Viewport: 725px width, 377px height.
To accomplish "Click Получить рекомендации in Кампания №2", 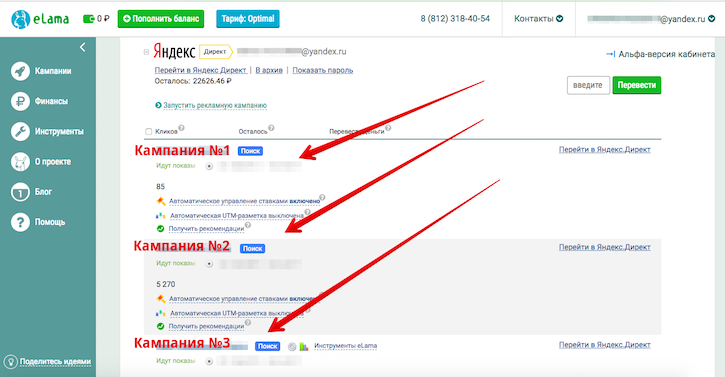I will (206, 326).
